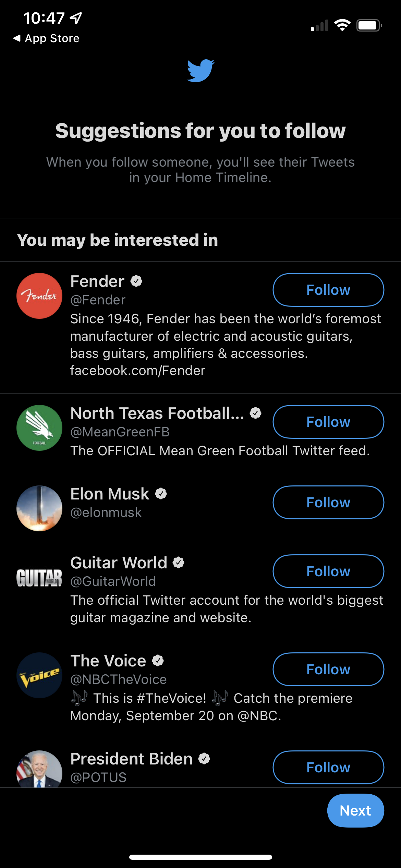Open Guitar World logo avatar
This screenshot has width=401, height=868.
point(39,578)
